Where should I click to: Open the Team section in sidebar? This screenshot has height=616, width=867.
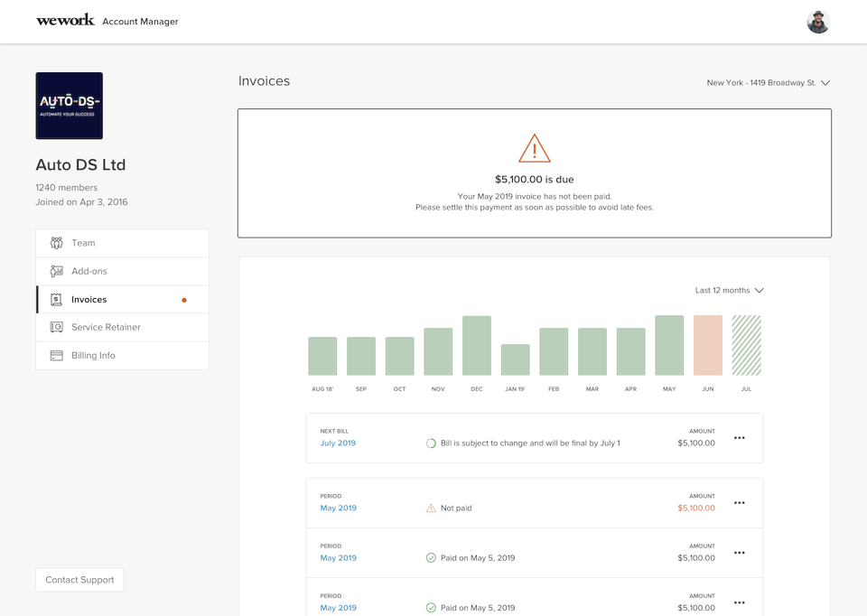tap(123, 243)
